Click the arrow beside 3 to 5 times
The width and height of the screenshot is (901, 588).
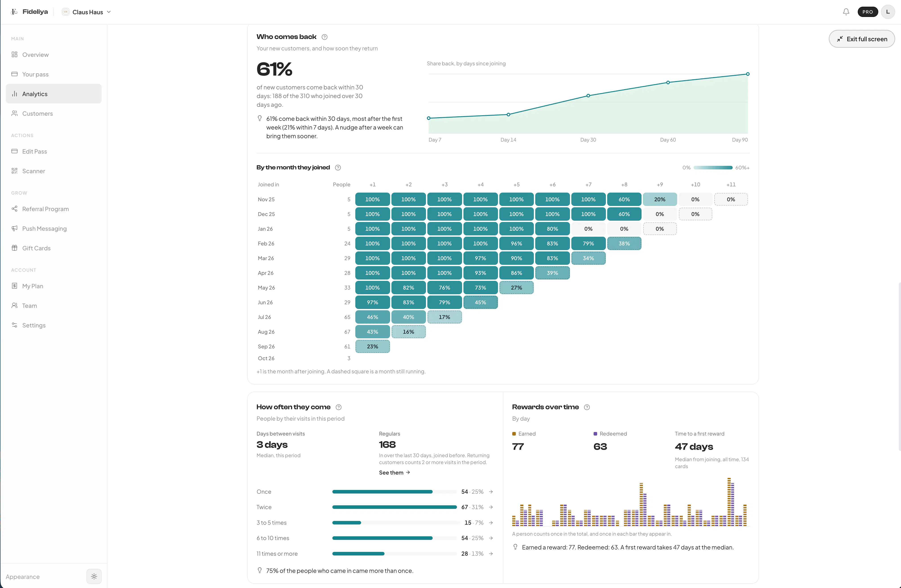[491, 522]
